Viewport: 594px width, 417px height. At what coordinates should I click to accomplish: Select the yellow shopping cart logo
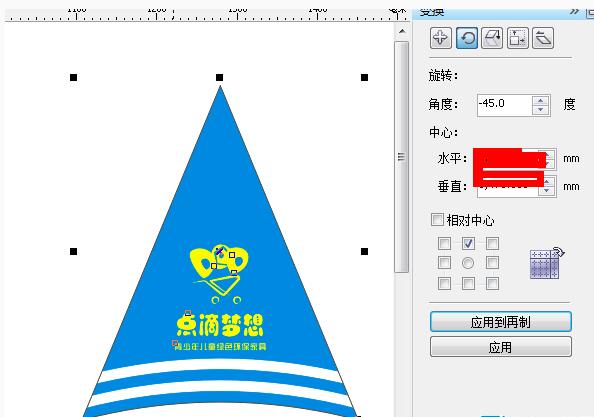pos(219,274)
